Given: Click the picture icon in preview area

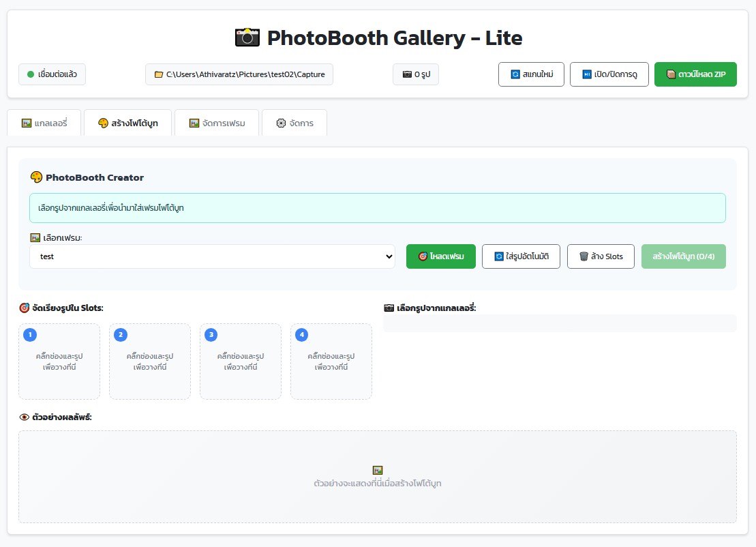Looking at the screenshot, I should point(378,470).
